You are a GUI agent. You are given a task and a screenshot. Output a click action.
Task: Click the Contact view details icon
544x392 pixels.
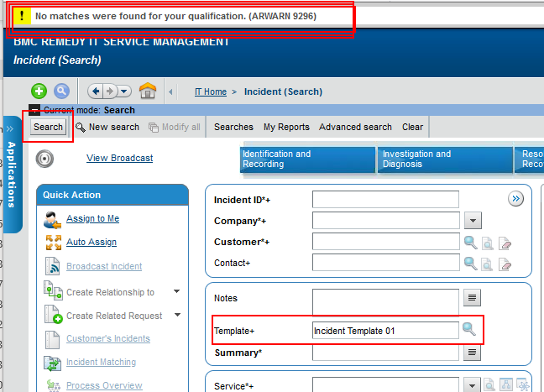point(487,264)
